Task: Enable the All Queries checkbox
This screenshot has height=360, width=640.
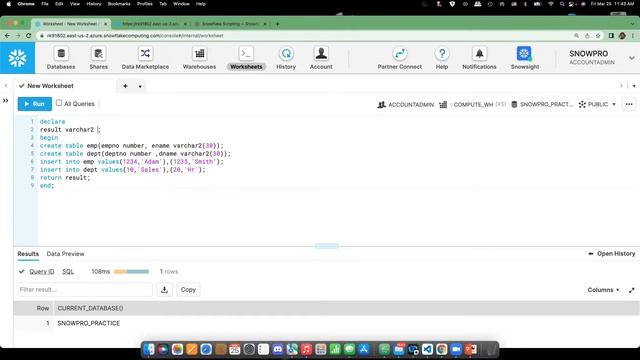Action: click(x=59, y=103)
